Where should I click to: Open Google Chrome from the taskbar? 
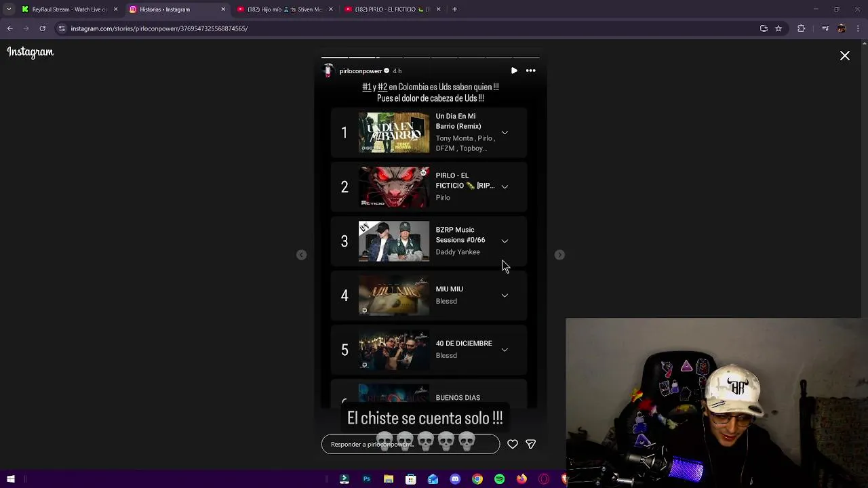pyautogui.click(x=477, y=479)
